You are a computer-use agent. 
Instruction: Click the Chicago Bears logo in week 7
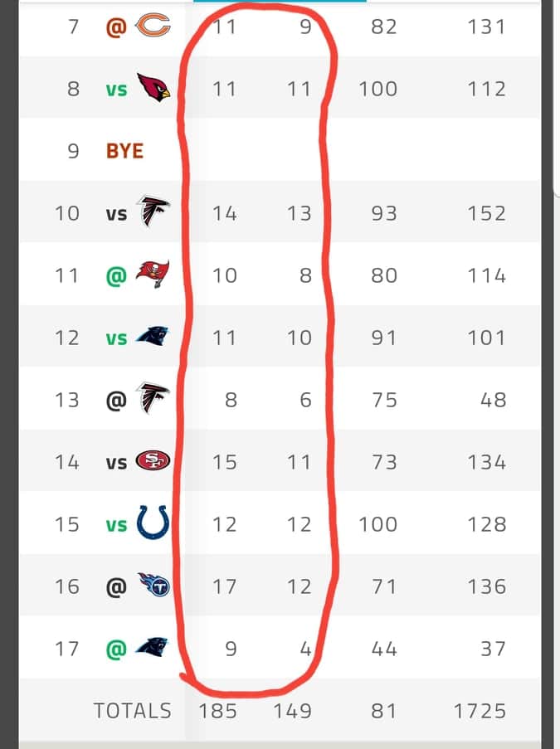click(153, 26)
